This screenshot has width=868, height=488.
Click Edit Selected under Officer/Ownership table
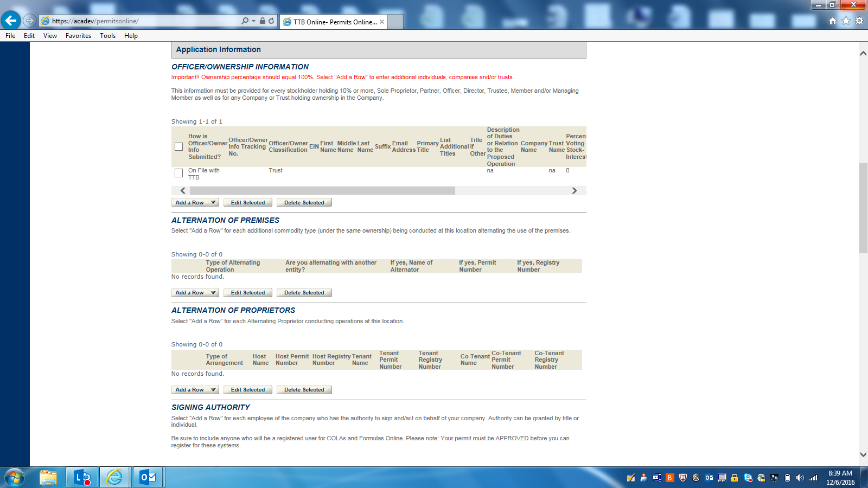coord(248,202)
